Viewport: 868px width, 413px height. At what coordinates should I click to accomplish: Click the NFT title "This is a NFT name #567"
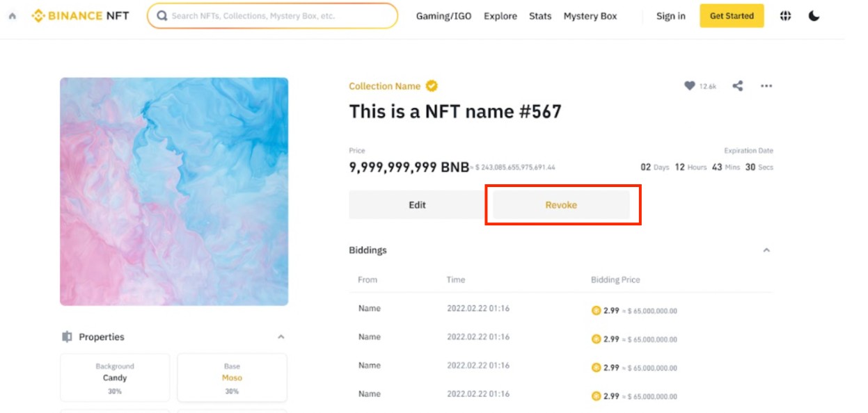tap(455, 112)
